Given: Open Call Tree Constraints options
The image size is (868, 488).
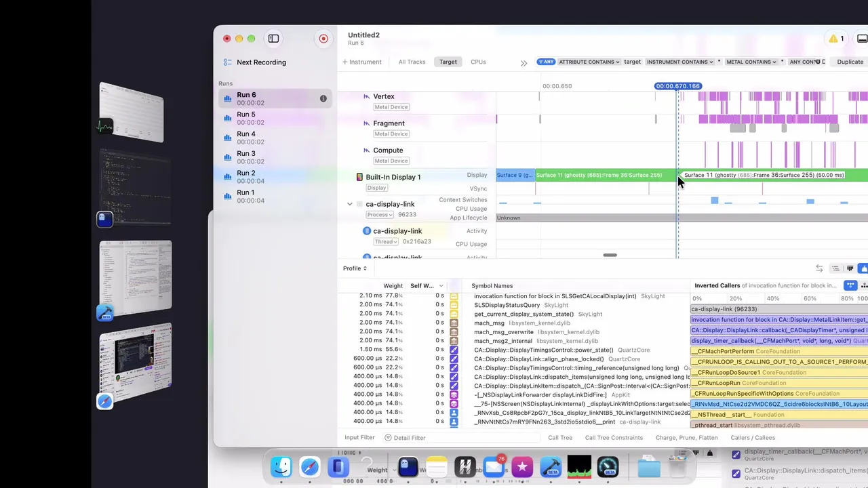Looking at the screenshot, I should pos(614,438).
